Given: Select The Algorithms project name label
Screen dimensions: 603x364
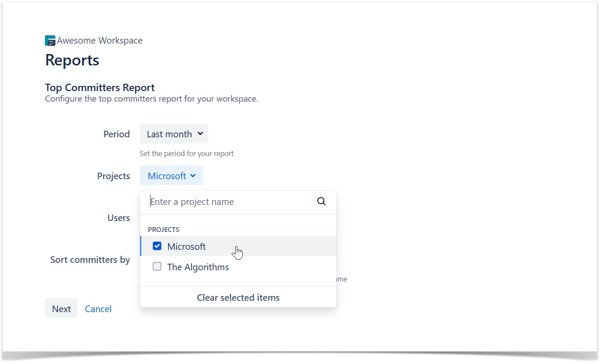Looking at the screenshot, I should tap(198, 267).
